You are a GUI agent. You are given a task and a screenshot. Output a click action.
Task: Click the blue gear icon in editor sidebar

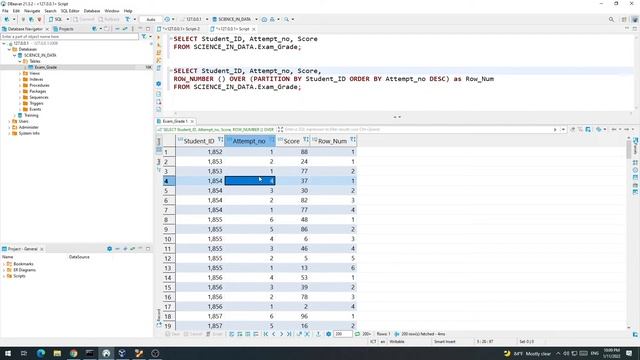pos(159,84)
